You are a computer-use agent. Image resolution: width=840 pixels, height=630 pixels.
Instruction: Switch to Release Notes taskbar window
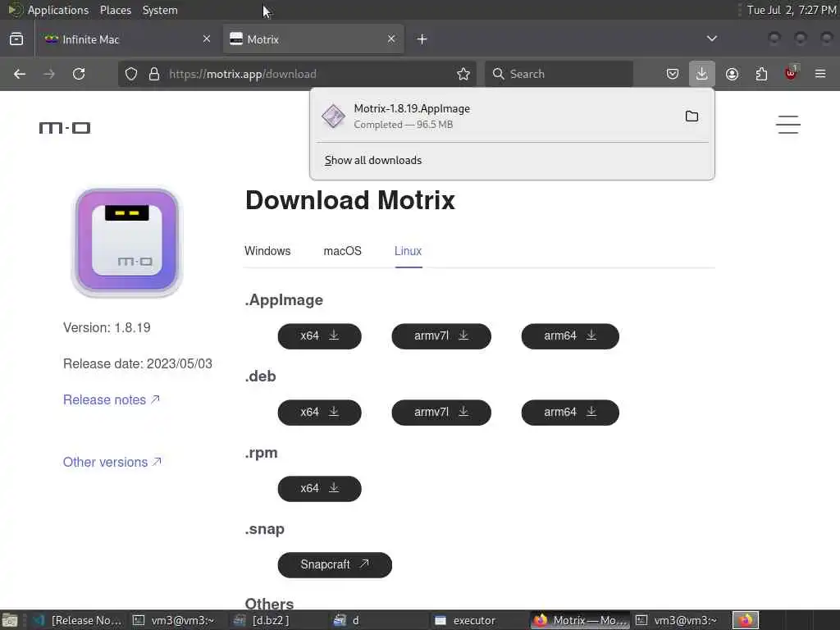click(78, 620)
